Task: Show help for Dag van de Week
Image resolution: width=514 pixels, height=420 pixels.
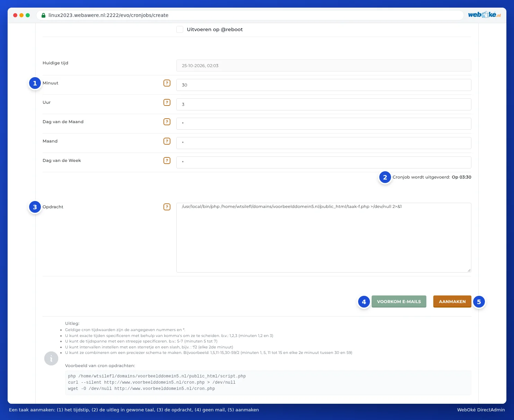Action: [x=167, y=161]
